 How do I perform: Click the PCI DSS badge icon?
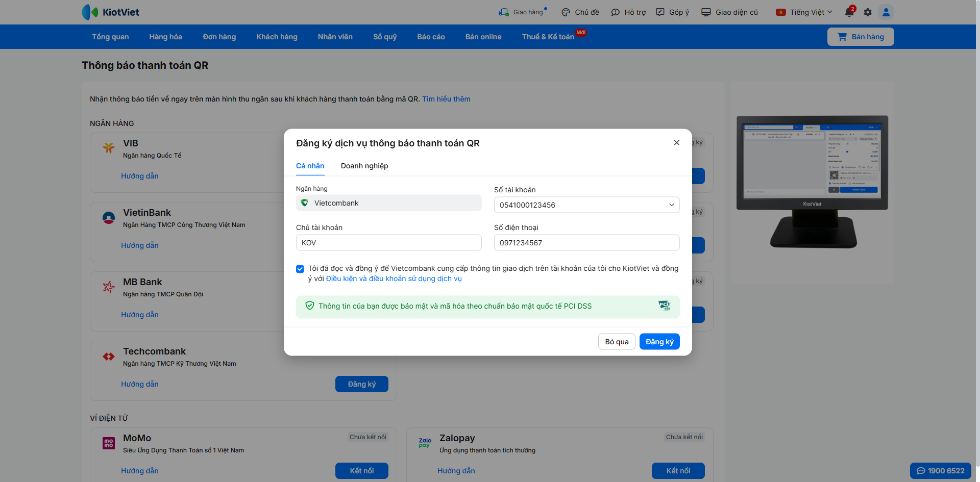[x=665, y=306]
